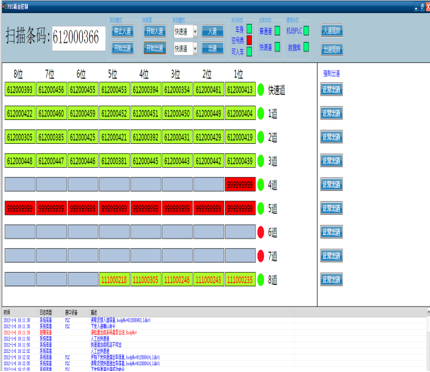Click the 数据库 communication indicator square

click(306, 47)
